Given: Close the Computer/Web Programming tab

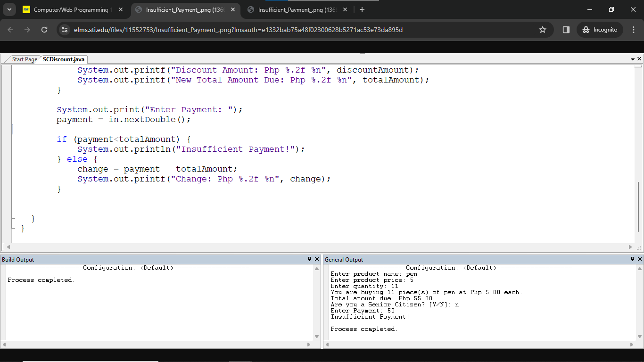Looking at the screenshot, I should pos(121,9).
